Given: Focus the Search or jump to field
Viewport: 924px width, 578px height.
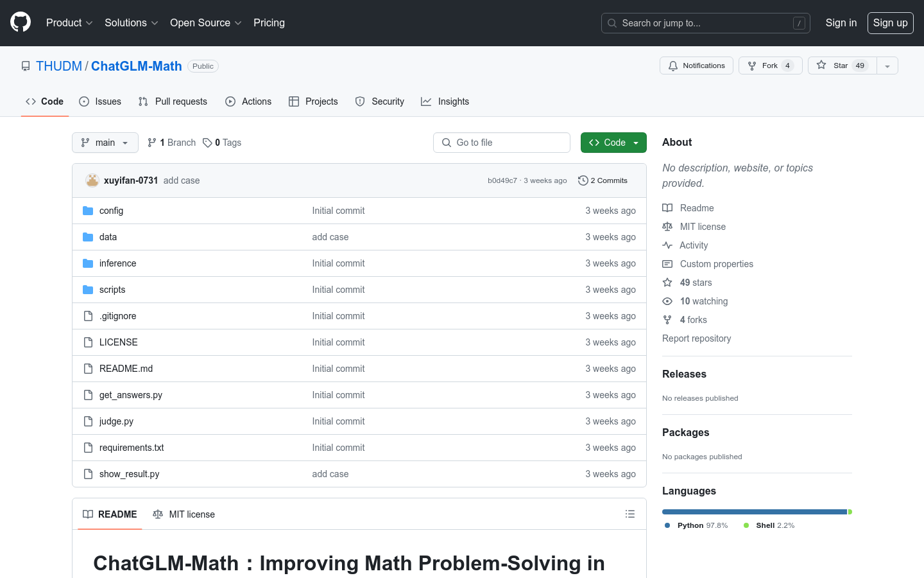Looking at the screenshot, I should [x=706, y=23].
